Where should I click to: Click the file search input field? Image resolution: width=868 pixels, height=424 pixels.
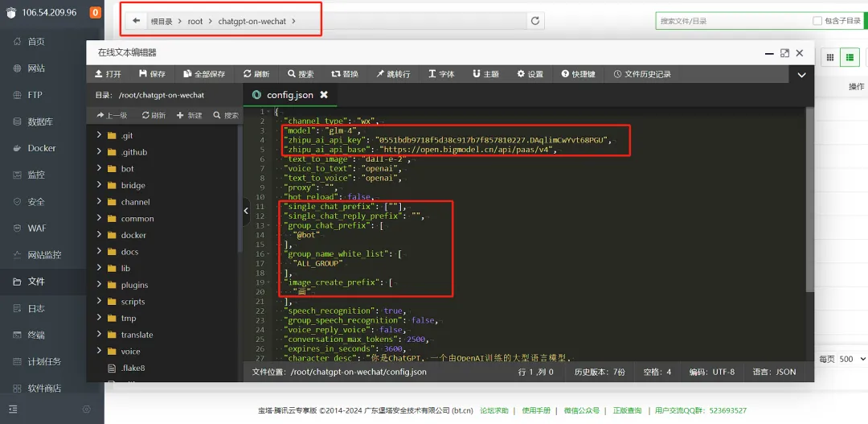(734, 21)
